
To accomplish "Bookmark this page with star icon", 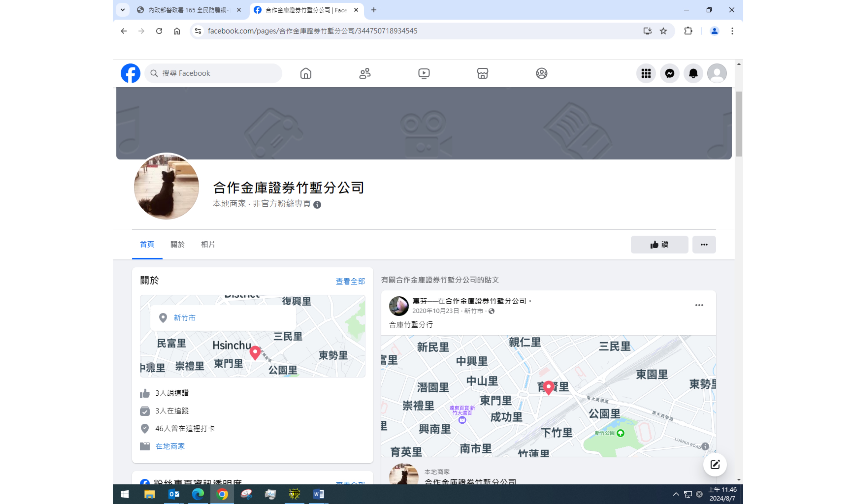I will (663, 31).
